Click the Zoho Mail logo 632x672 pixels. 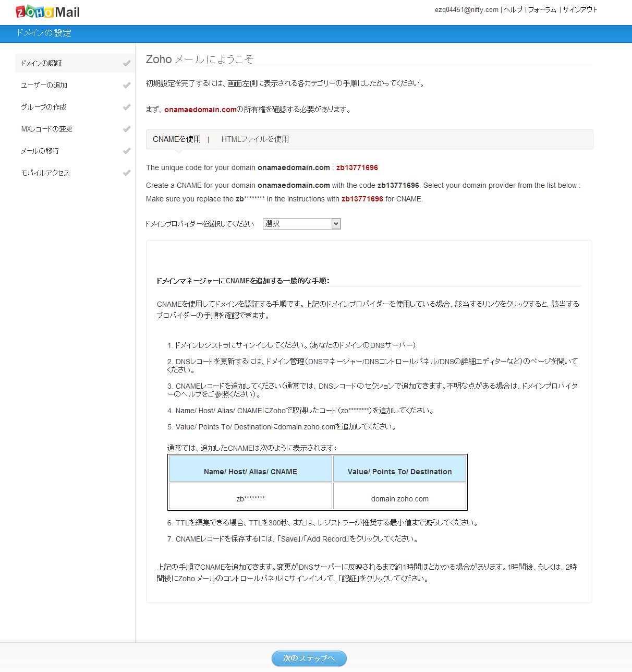click(48, 11)
